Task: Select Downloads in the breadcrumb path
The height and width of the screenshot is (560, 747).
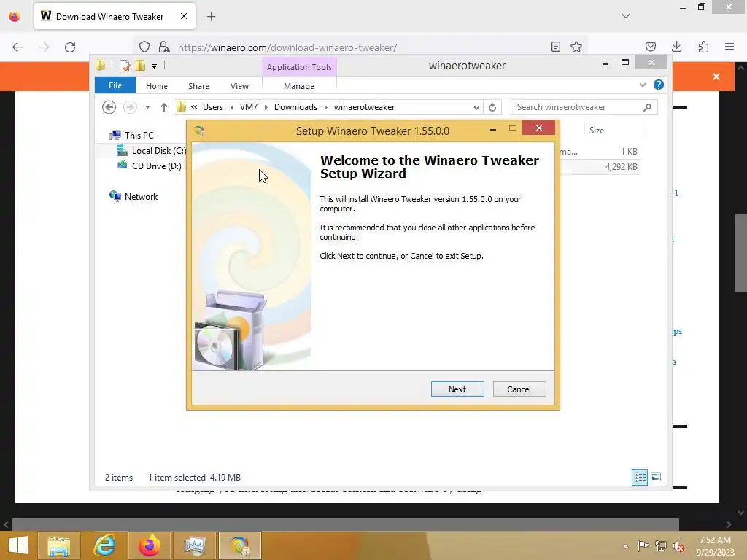Action: click(x=296, y=107)
